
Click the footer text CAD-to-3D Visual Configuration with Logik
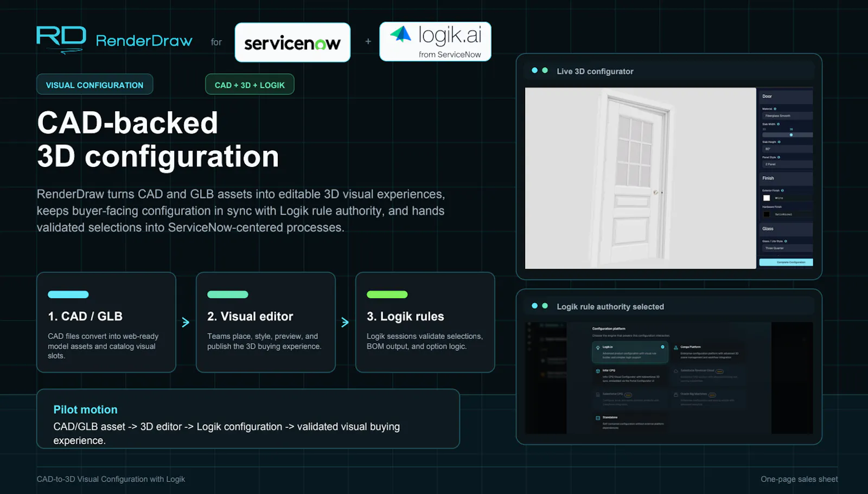(x=111, y=479)
